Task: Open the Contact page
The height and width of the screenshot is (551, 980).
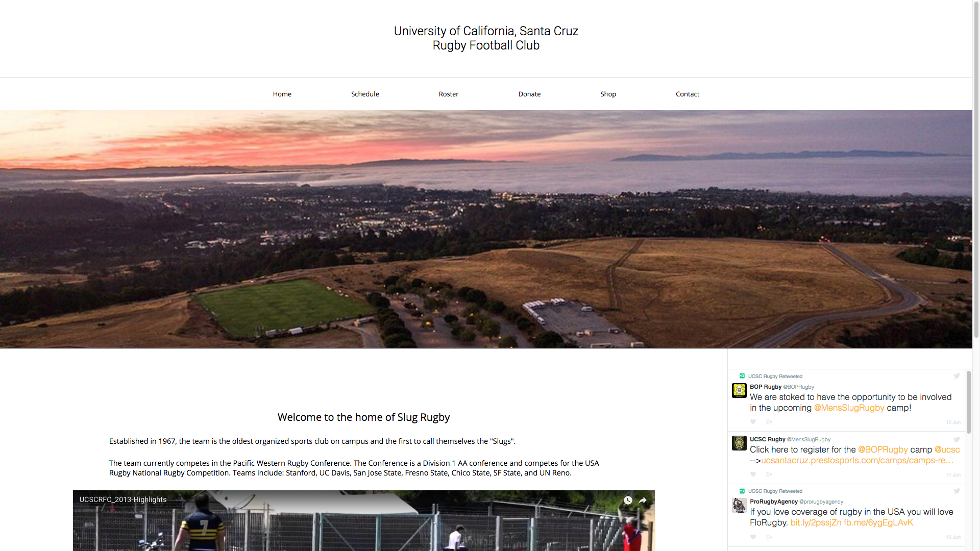Action: [x=688, y=94]
